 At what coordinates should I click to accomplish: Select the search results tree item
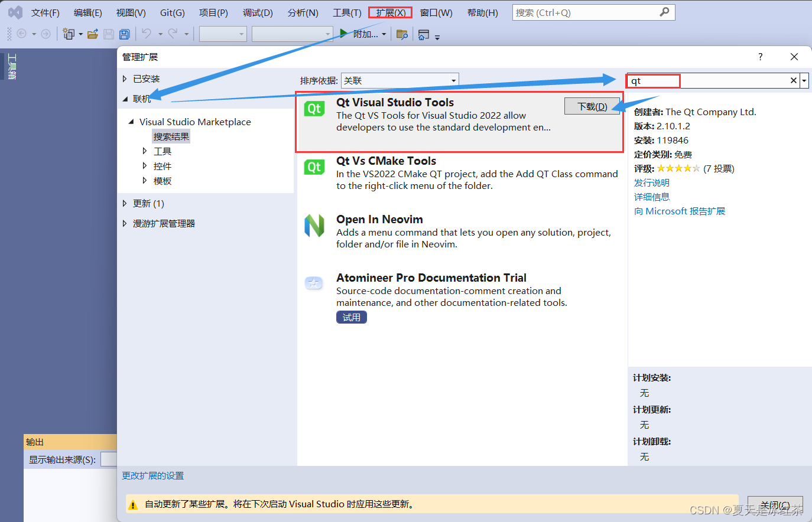171,136
